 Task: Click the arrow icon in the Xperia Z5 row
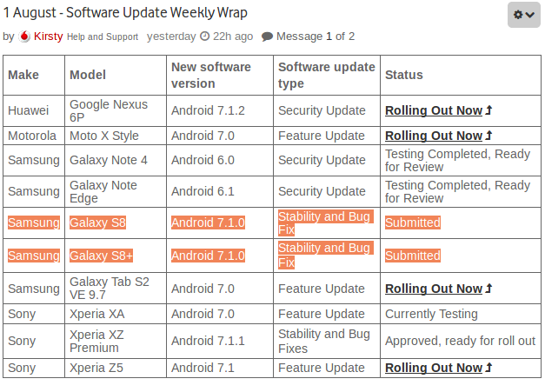[x=489, y=368]
